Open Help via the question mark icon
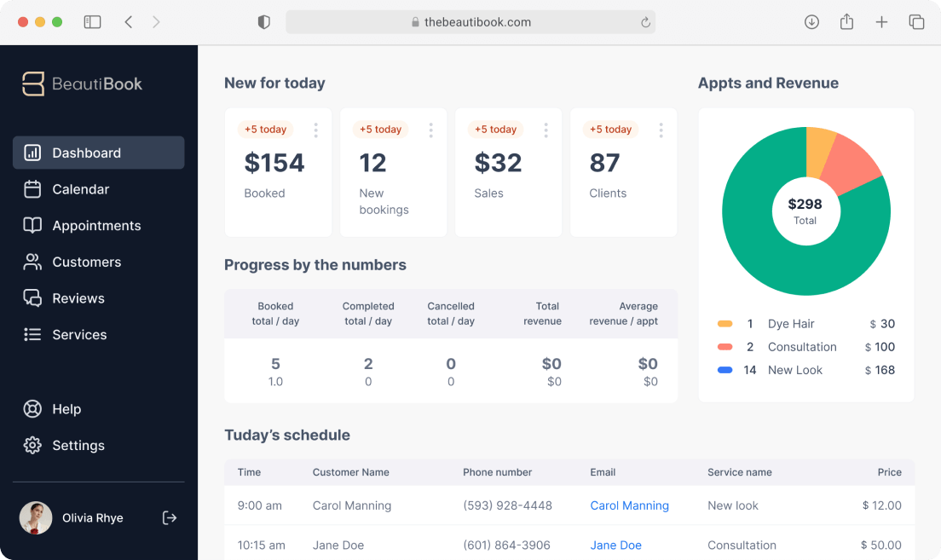Screen dimensions: 941x560 point(32,409)
